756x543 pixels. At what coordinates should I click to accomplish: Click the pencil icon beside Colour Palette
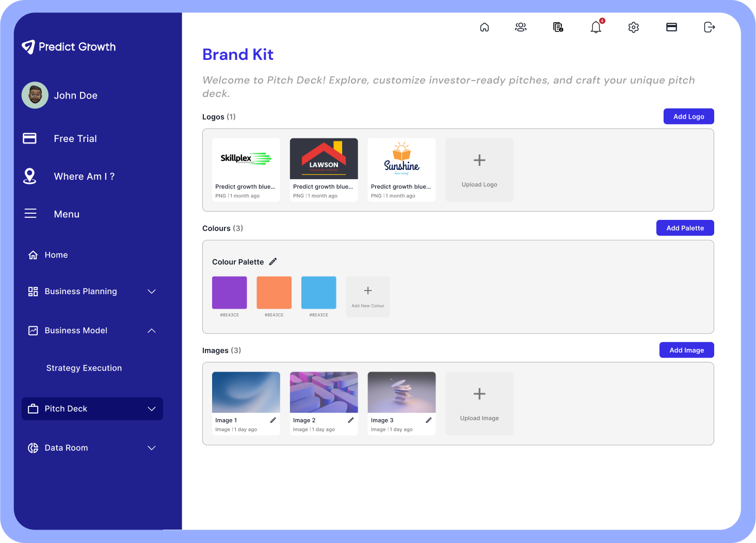click(x=273, y=262)
